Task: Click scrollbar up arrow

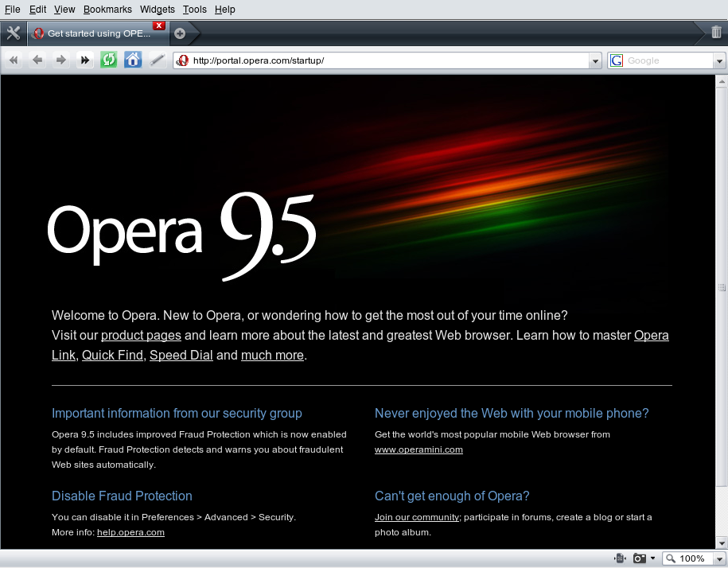Action: point(722,82)
